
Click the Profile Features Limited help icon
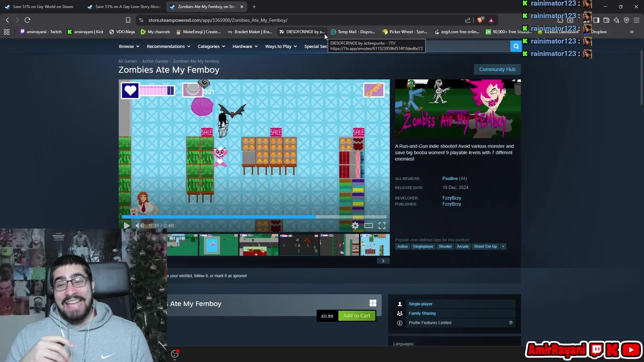pos(511,323)
